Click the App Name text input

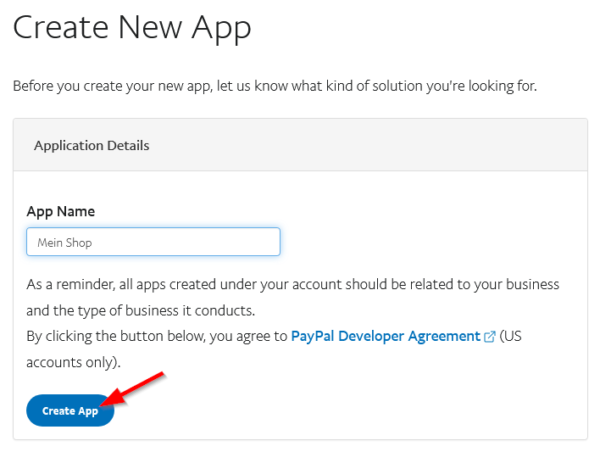pyautogui.click(x=153, y=242)
